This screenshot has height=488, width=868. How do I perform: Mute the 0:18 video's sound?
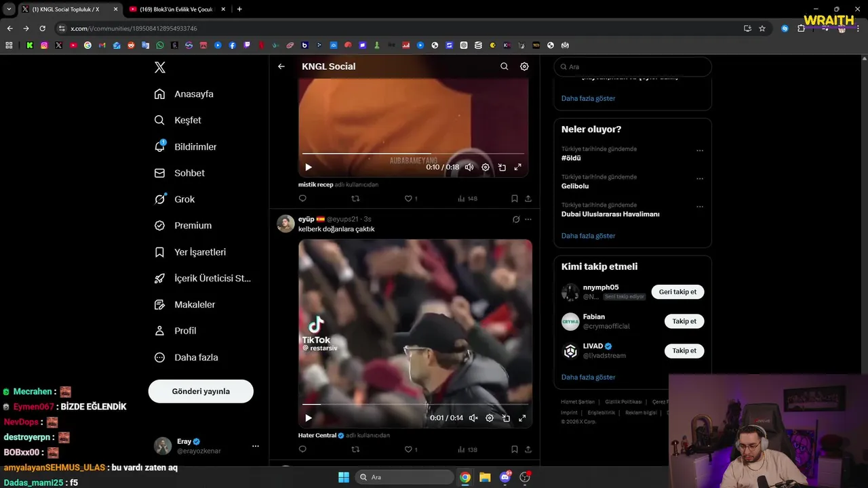point(469,167)
